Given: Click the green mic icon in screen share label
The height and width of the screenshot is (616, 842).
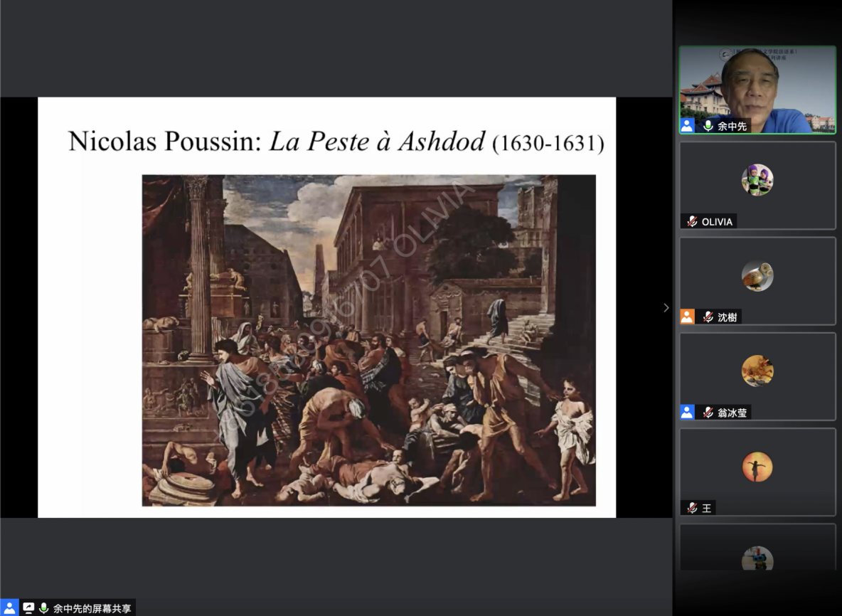Looking at the screenshot, I should click(44, 608).
